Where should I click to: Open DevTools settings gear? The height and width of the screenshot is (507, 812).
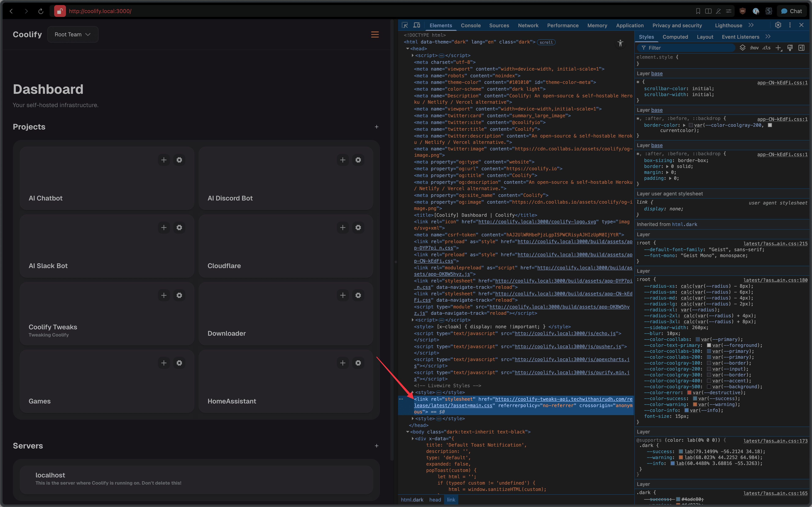778,25
